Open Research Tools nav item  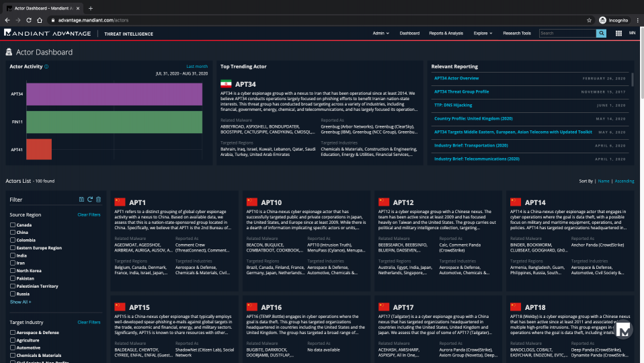(x=517, y=33)
